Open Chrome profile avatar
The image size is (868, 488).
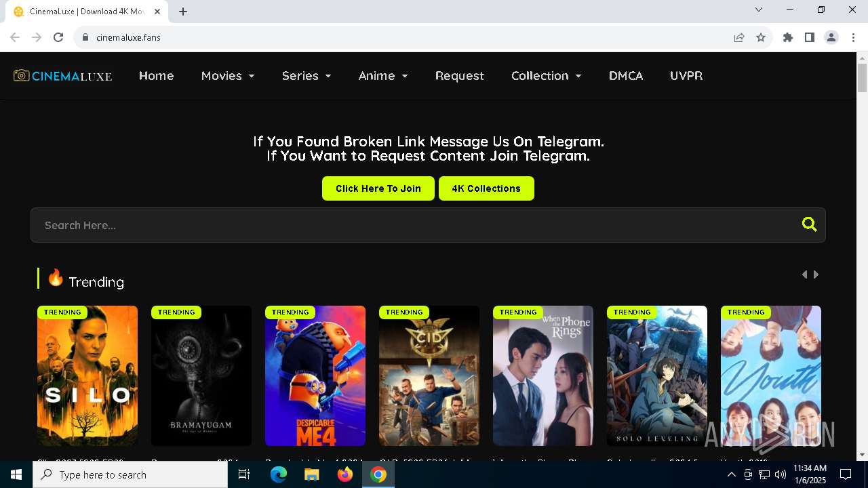[x=831, y=37]
